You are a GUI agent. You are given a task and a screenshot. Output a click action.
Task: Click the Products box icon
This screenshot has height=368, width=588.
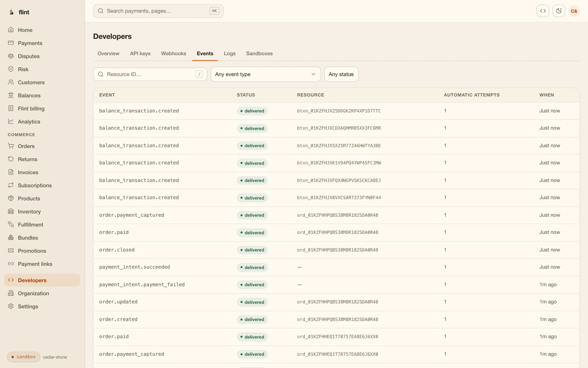point(11,198)
